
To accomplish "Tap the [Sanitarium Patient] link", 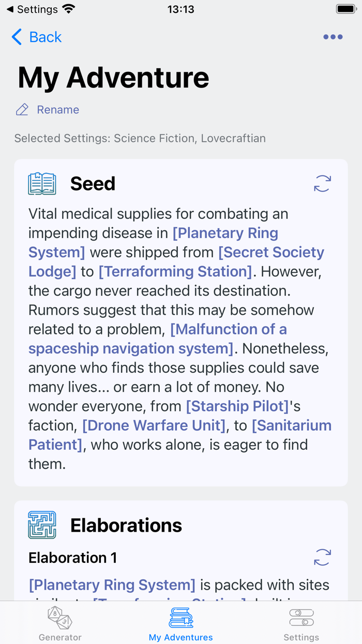I will coord(291,425).
